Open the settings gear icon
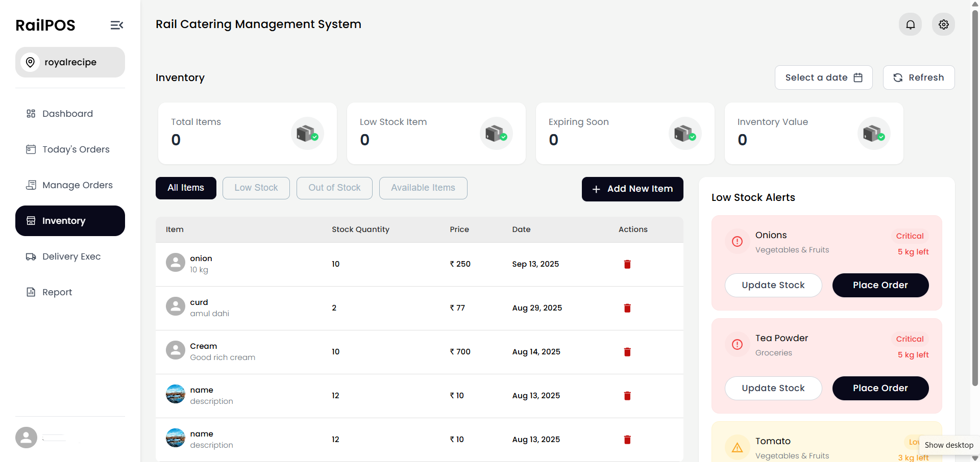980x462 pixels. point(943,24)
